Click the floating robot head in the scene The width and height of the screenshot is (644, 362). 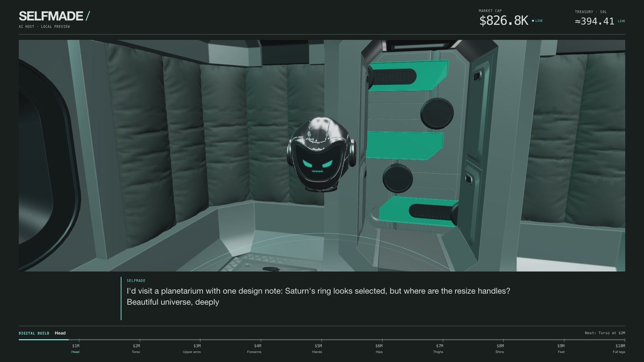coord(321,155)
